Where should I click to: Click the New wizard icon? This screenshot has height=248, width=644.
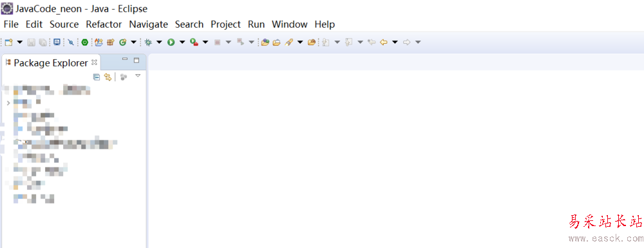(x=8, y=42)
